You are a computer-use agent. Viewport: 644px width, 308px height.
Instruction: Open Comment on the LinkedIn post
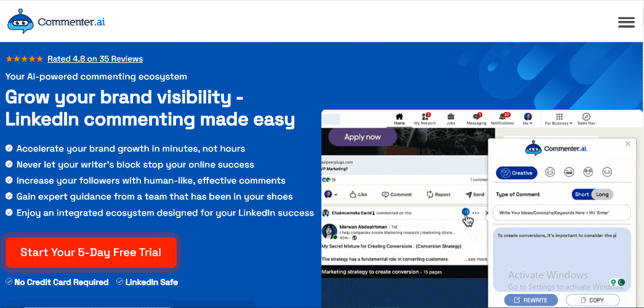(396, 194)
